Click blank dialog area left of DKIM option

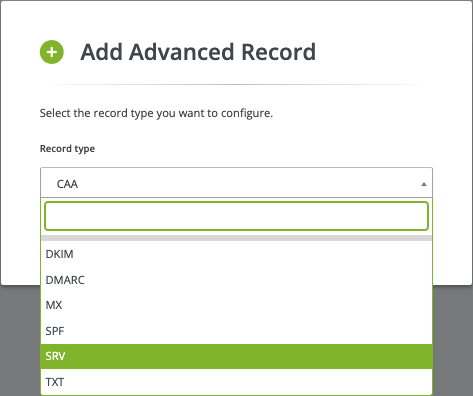click(21, 254)
